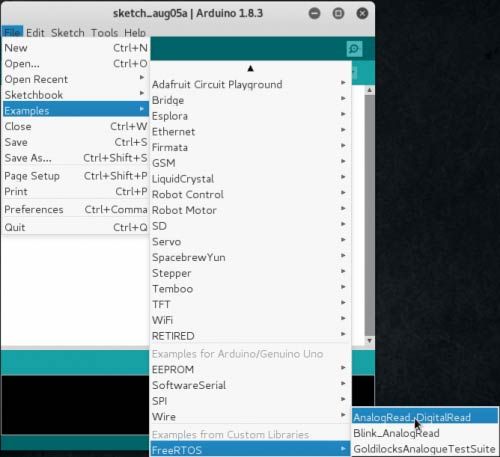Expand the TFT examples submenu
This screenshot has height=457, width=500.
[x=250, y=304]
